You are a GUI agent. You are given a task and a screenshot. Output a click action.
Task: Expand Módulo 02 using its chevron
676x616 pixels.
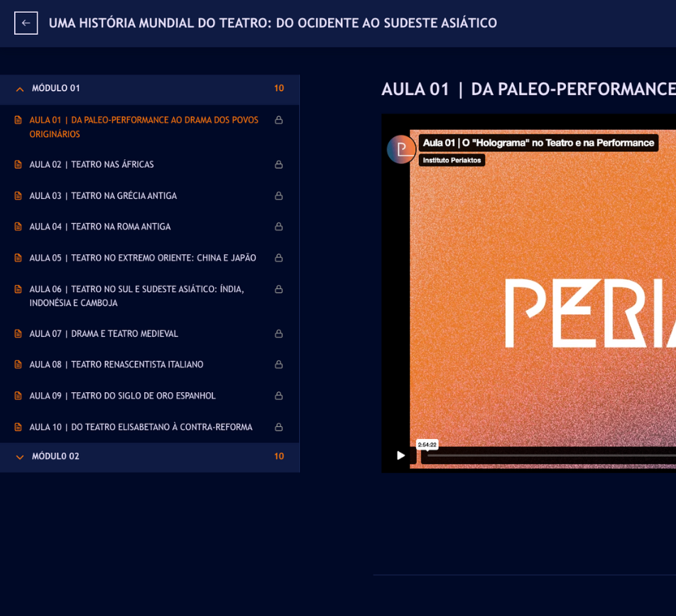click(x=20, y=458)
